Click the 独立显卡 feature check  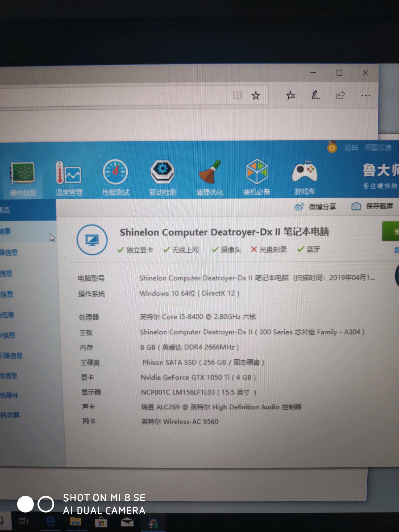tap(135, 250)
